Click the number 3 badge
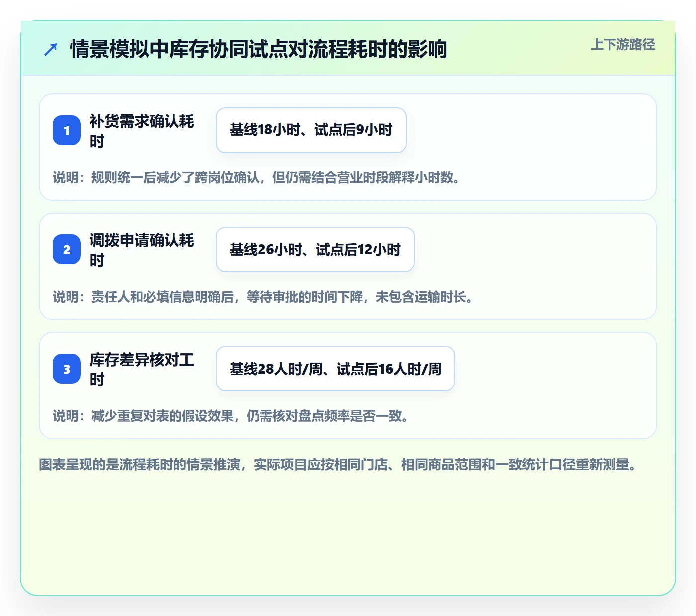 coord(67,369)
